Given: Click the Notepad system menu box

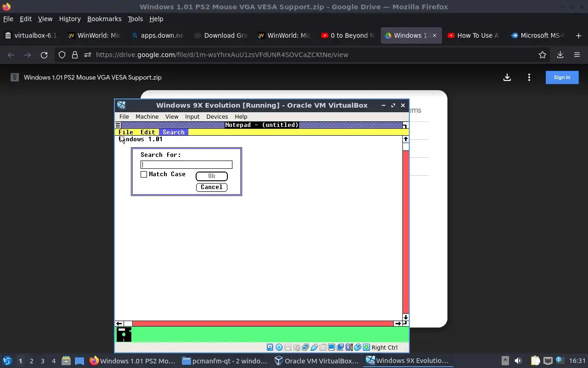Looking at the screenshot, I should point(118,125).
